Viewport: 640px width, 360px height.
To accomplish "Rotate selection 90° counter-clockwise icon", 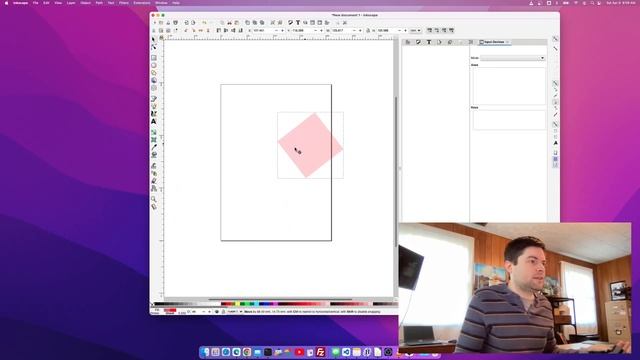I will (186, 31).
